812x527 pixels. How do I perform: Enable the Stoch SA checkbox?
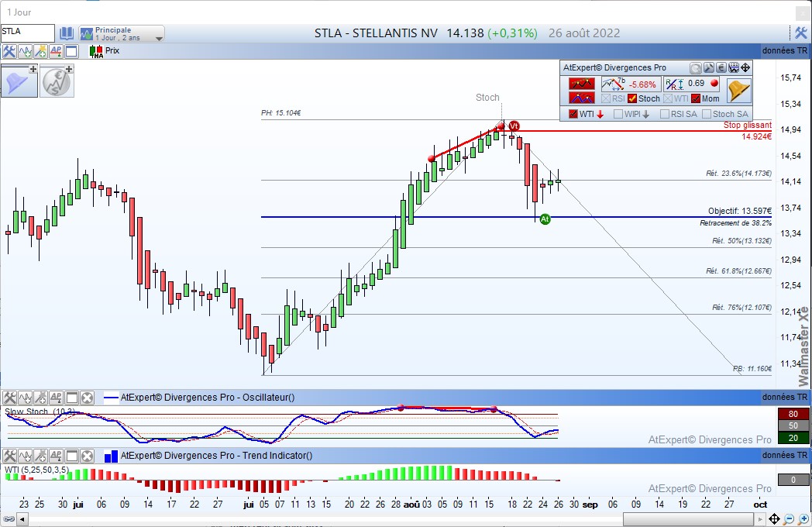pyautogui.click(x=707, y=114)
